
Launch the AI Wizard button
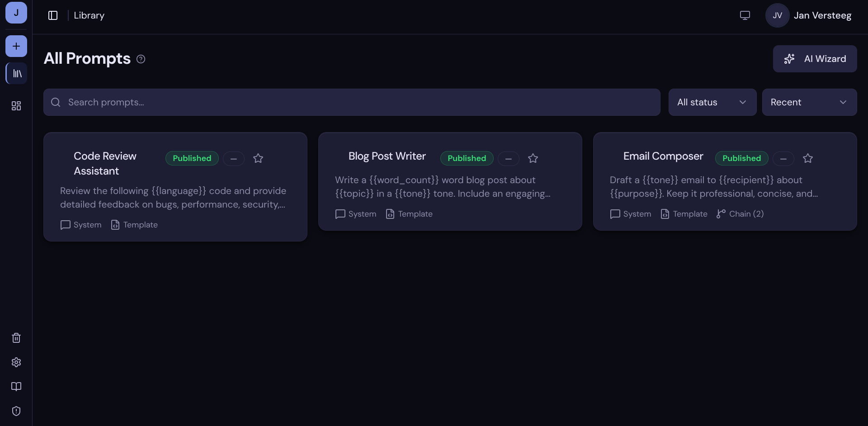click(x=815, y=59)
